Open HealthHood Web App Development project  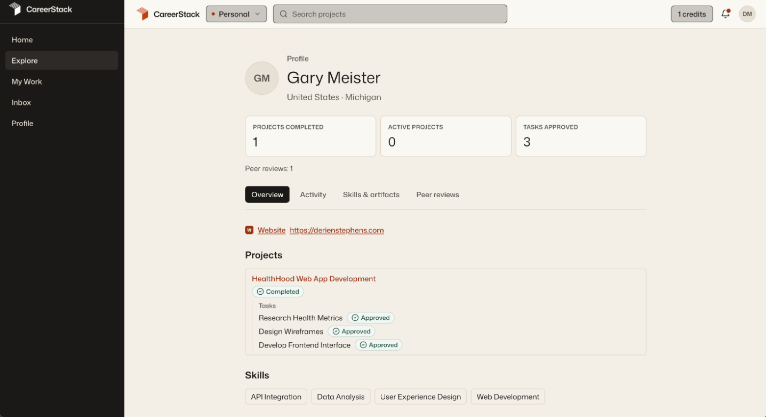tap(314, 278)
